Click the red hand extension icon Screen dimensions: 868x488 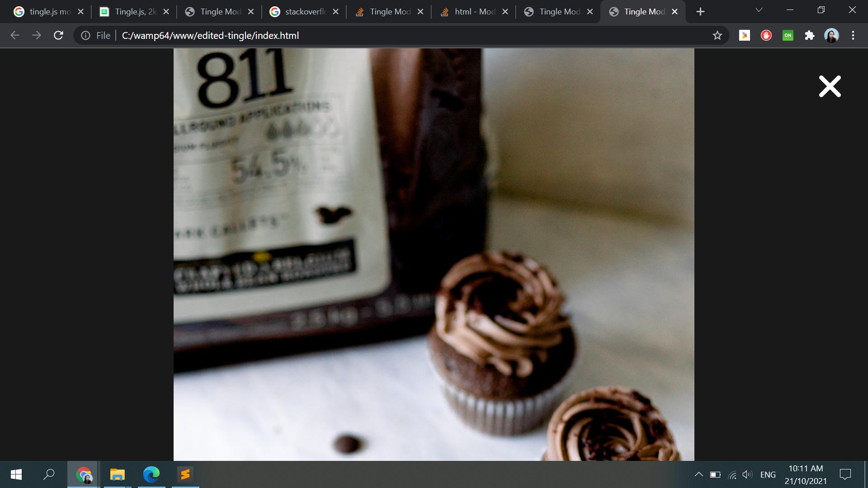pos(766,35)
